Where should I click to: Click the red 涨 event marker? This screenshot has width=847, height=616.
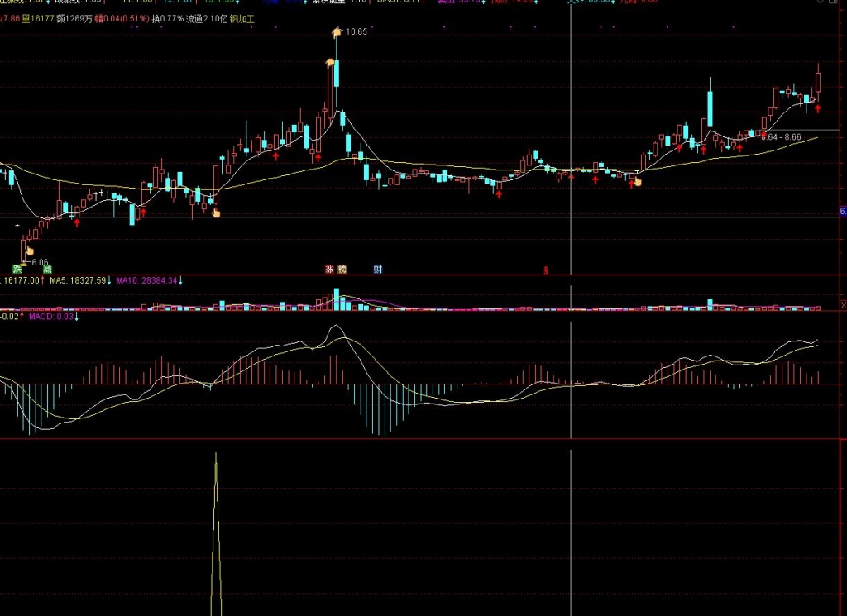329,269
